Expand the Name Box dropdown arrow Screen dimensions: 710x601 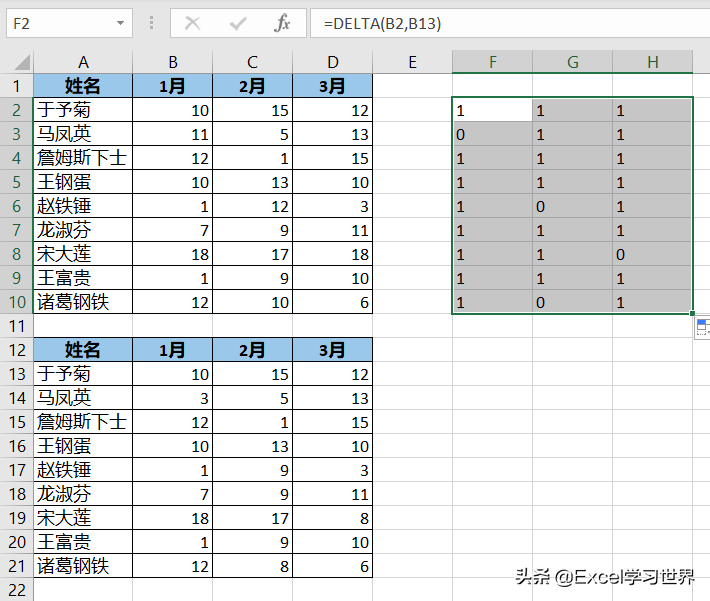[x=120, y=23]
